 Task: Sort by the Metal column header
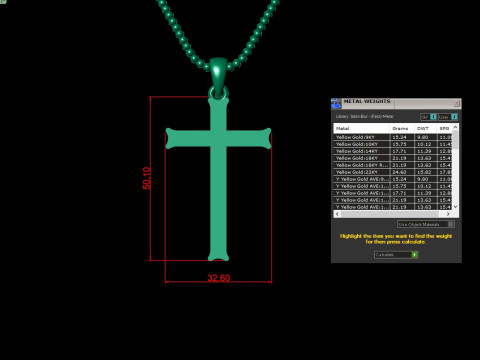(362, 128)
